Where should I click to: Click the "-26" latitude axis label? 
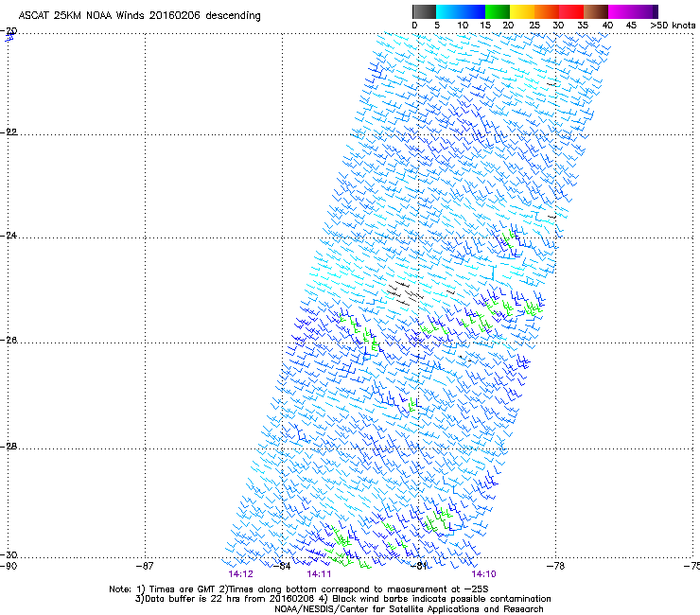click(9, 341)
